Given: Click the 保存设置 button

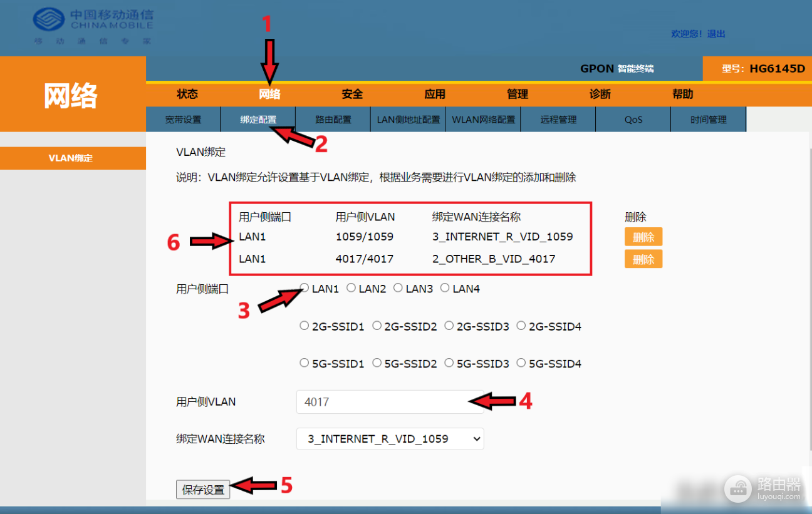Looking at the screenshot, I should tap(203, 490).
